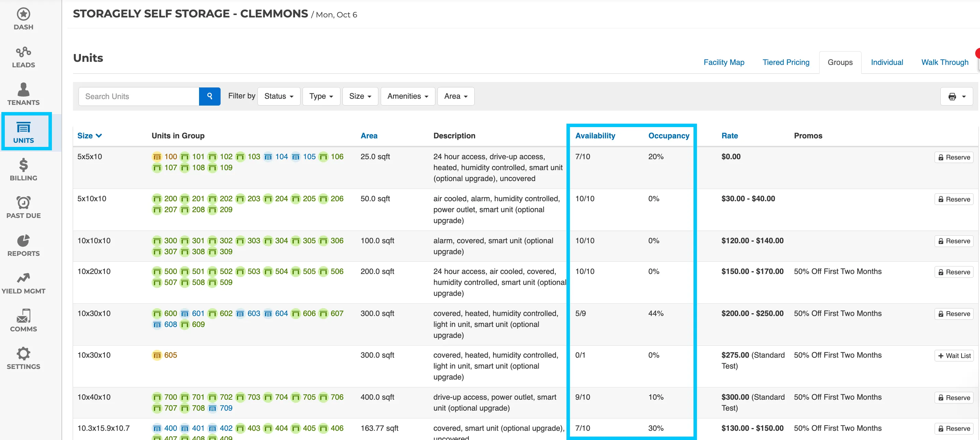Select the Groups tab

840,63
